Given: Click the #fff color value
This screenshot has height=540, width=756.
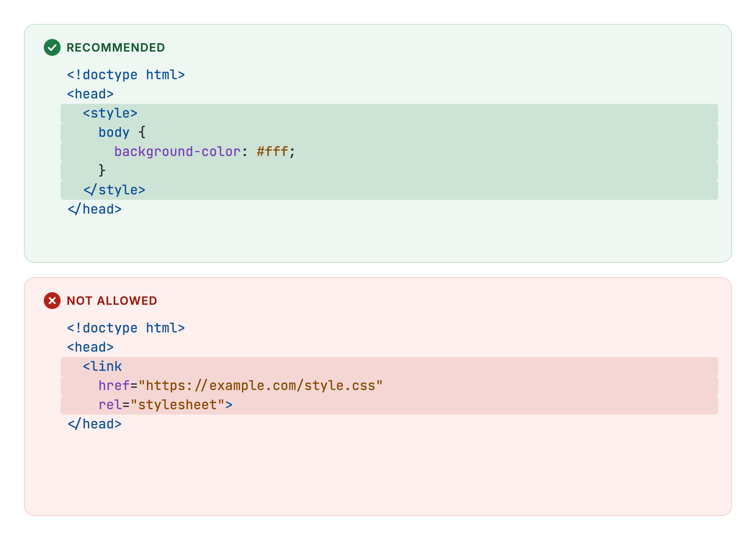Looking at the screenshot, I should [272, 151].
